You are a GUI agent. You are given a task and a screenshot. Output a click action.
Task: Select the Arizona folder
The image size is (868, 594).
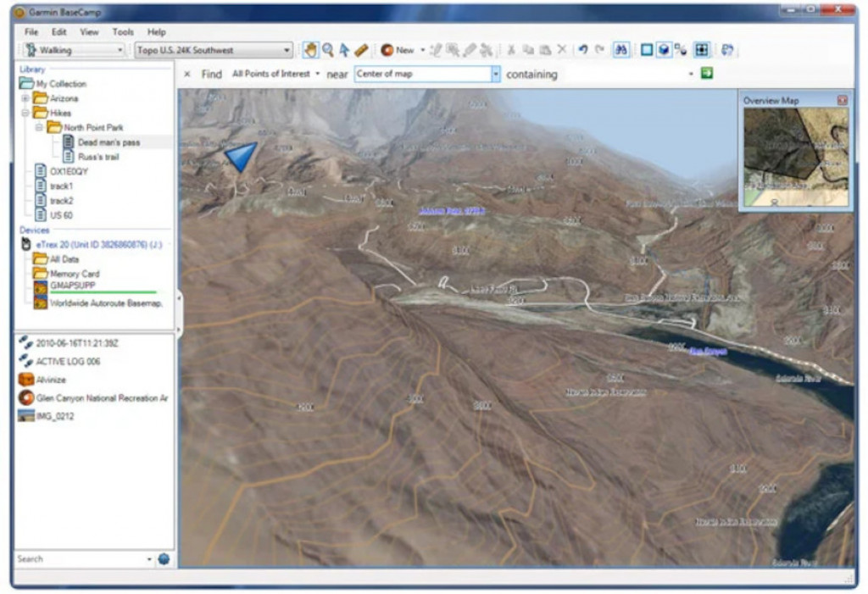64,98
